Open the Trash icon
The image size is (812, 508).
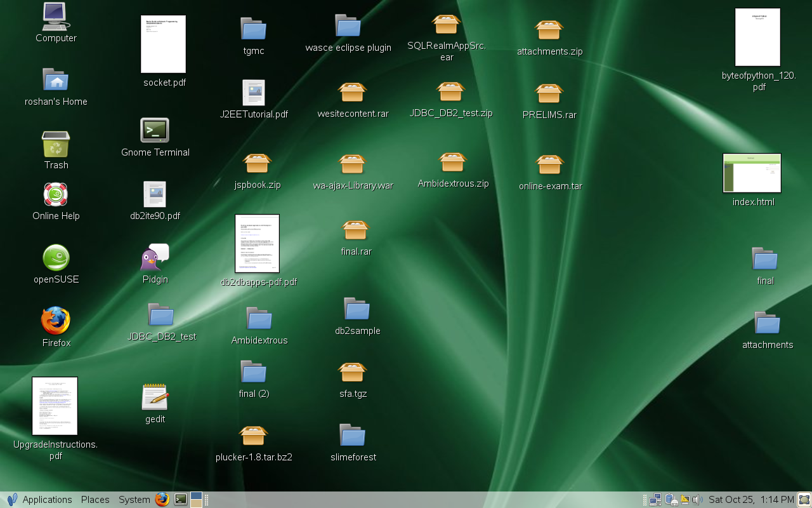click(x=56, y=144)
